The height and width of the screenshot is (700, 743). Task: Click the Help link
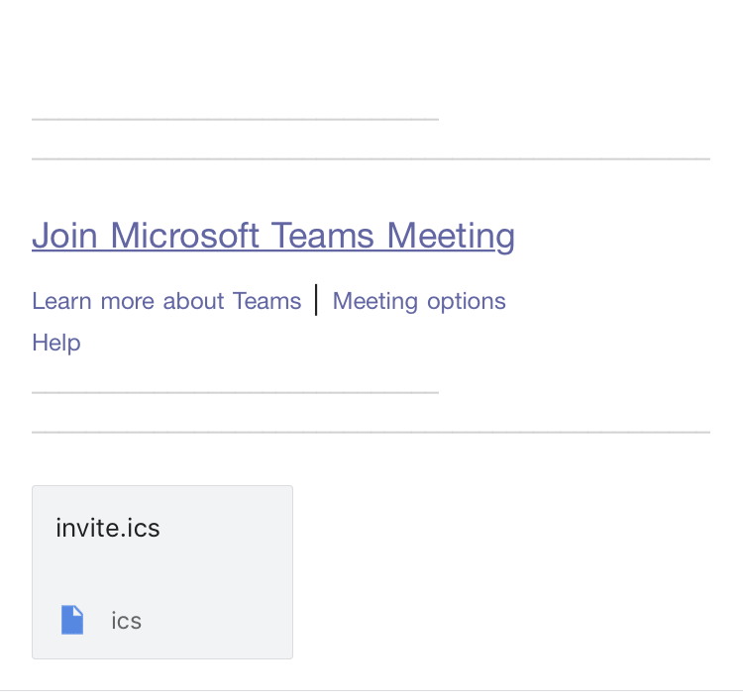(56, 343)
